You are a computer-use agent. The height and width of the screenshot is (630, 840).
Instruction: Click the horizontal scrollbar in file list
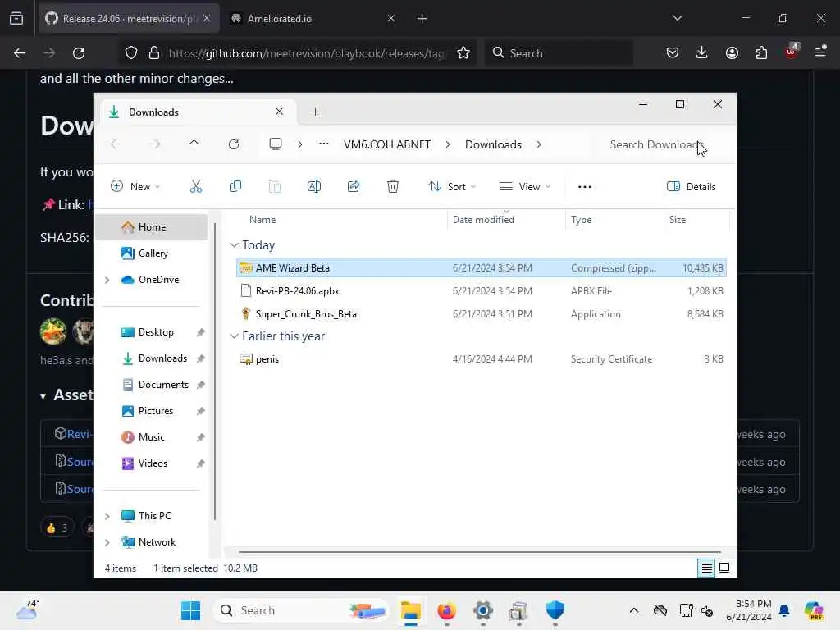pyautogui.click(x=479, y=552)
